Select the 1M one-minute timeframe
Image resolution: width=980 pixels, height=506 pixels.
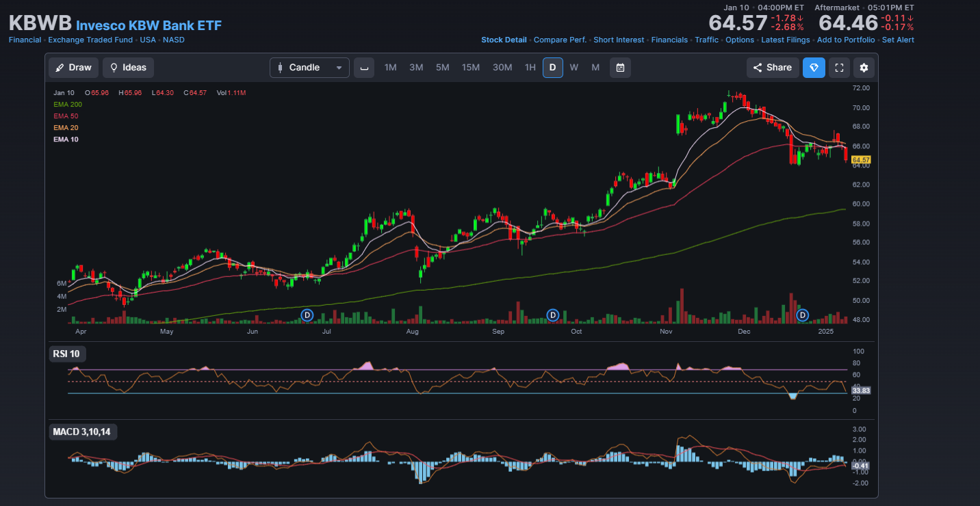tap(390, 68)
